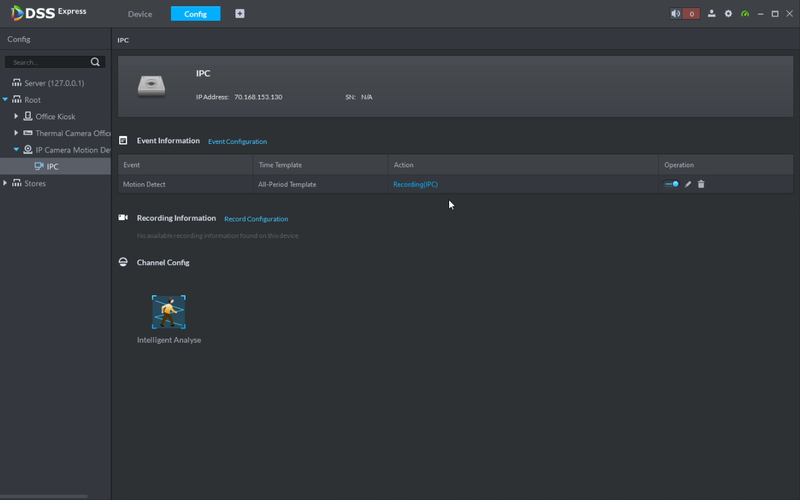Image resolution: width=800 pixels, height=500 pixels.
Task: Open Intelligent Analyse channel config icon
Action: click(x=169, y=312)
